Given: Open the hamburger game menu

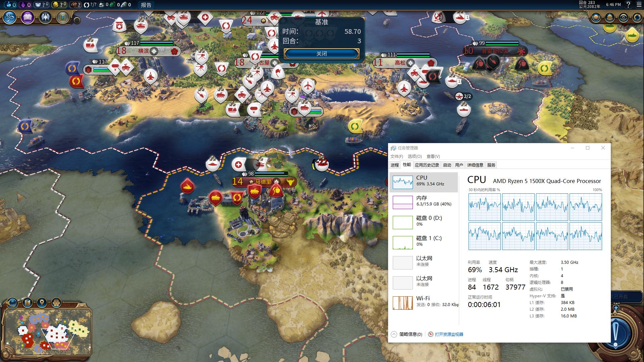Looking at the screenshot, I should pos(639,5).
